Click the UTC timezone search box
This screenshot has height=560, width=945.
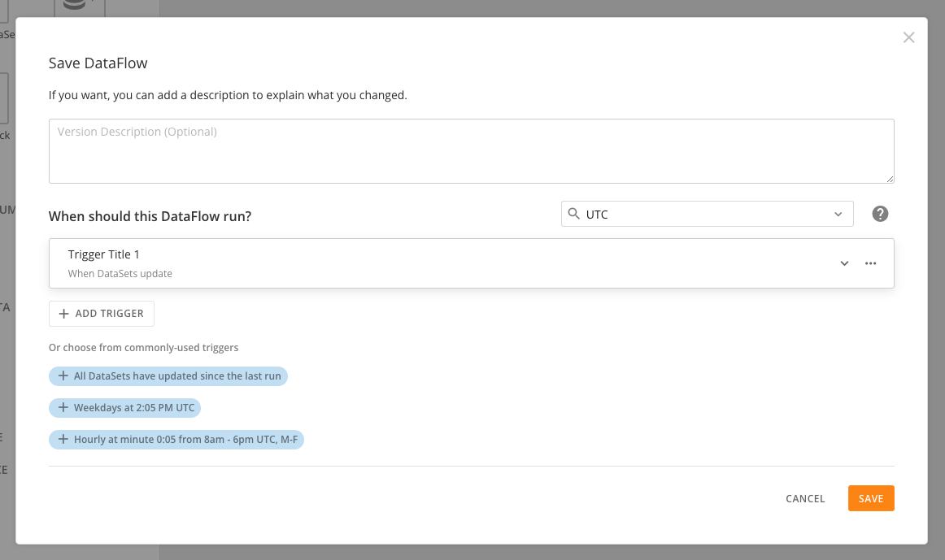coord(699,215)
